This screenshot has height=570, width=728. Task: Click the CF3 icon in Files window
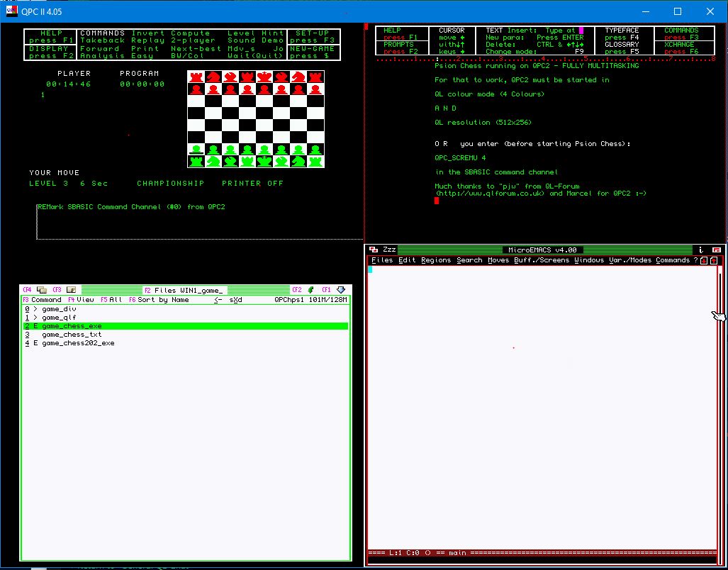click(71, 290)
